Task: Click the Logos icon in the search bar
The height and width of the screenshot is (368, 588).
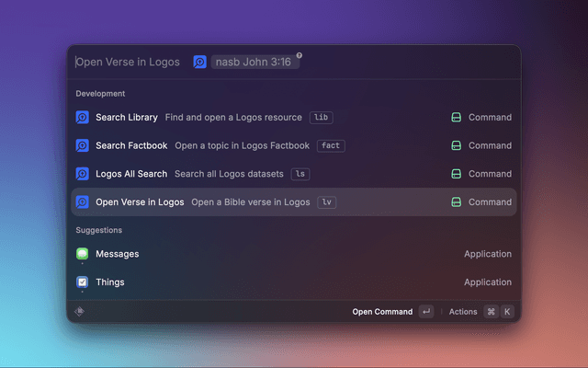Action: pyautogui.click(x=199, y=62)
